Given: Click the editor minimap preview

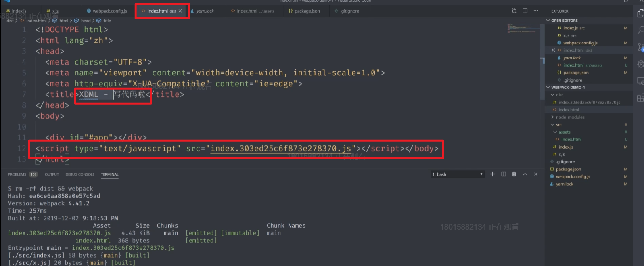Looking at the screenshot, I should pos(523,29).
